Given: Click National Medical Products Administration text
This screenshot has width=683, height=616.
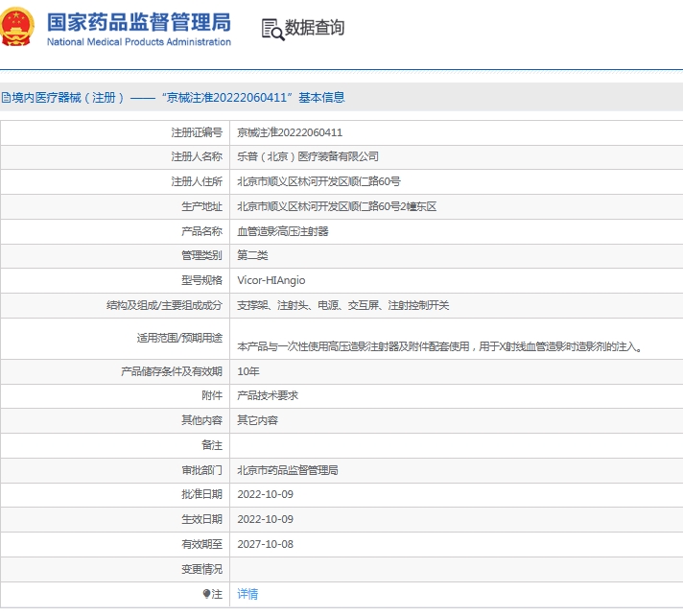Looking at the screenshot, I should [x=139, y=42].
